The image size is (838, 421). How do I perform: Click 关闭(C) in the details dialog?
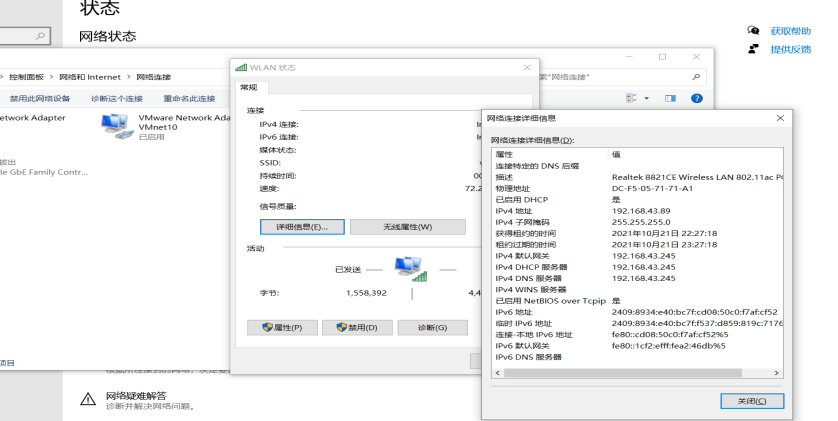[x=752, y=401]
